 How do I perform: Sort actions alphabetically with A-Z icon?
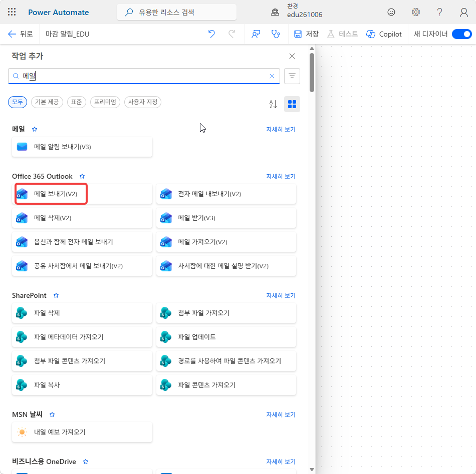(273, 104)
